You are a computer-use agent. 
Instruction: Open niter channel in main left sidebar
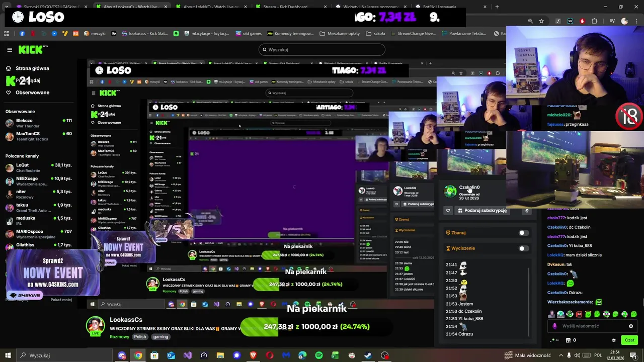39,194
